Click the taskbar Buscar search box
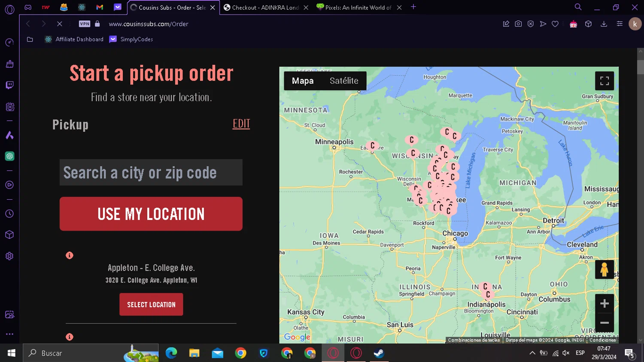Viewport: 644px width, 362px height. (91, 353)
